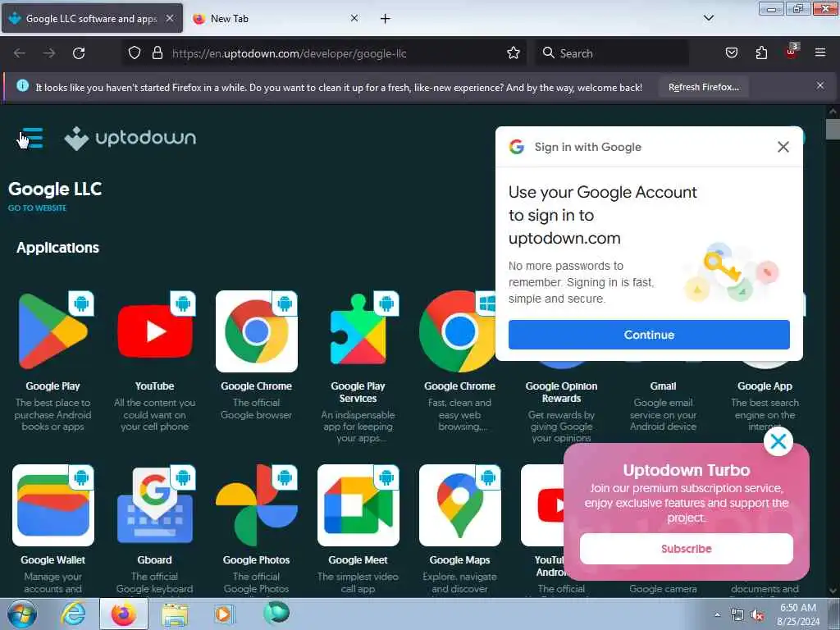Open the Gboard app icon

click(155, 505)
